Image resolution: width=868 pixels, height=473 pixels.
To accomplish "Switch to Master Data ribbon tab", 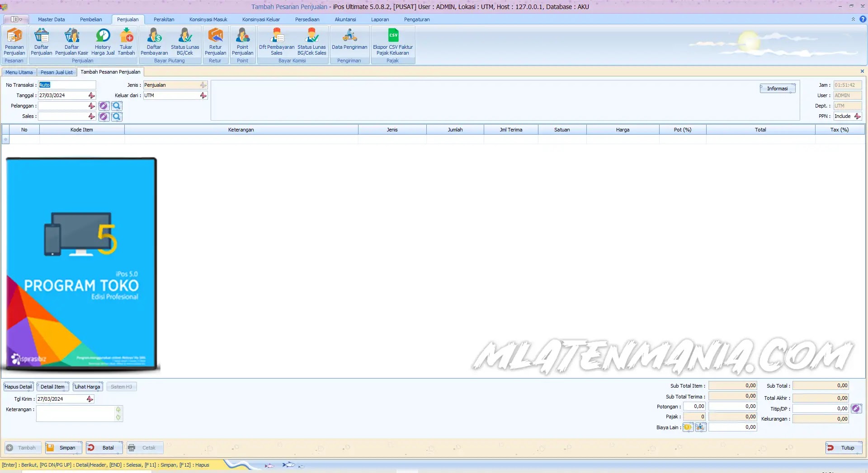I will [52, 19].
